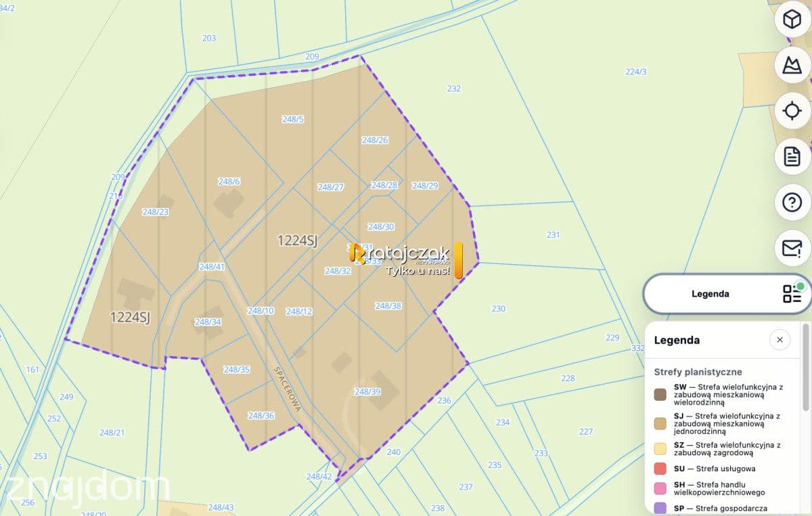Toggle the terrain elevation icon
Image resolution: width=812 pixels, height=516 pixels.
pos(792,65)
